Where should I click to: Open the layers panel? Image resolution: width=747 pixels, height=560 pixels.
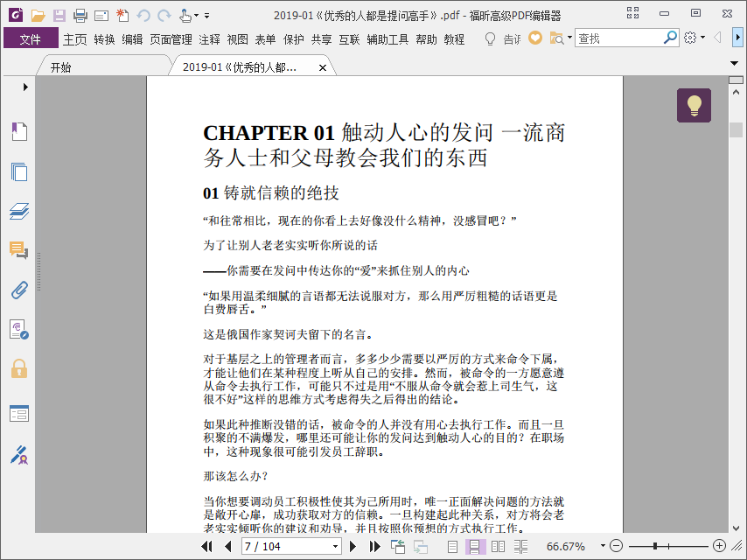point(19,211)
